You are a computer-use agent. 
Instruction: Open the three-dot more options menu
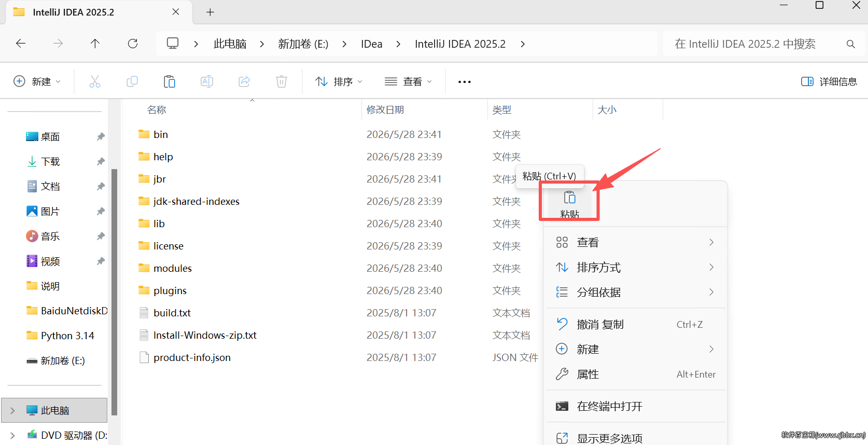465,82
